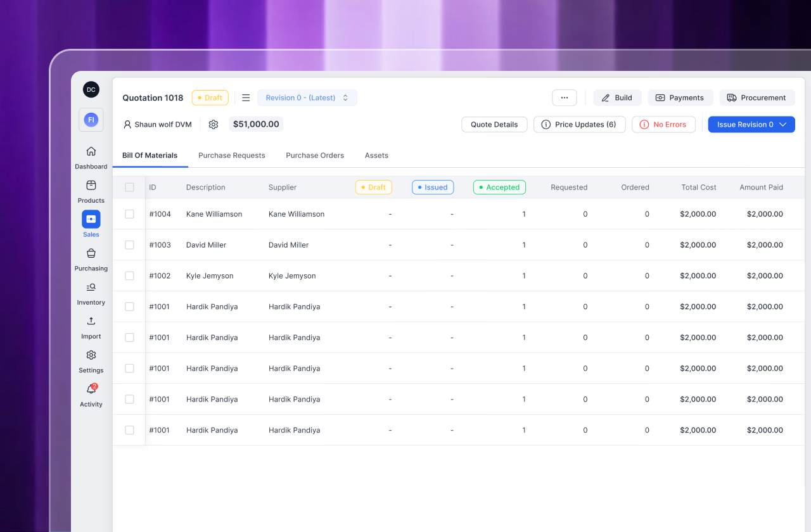
Task: Open Dashboard from the sidebar
Action: pos(91,152)
